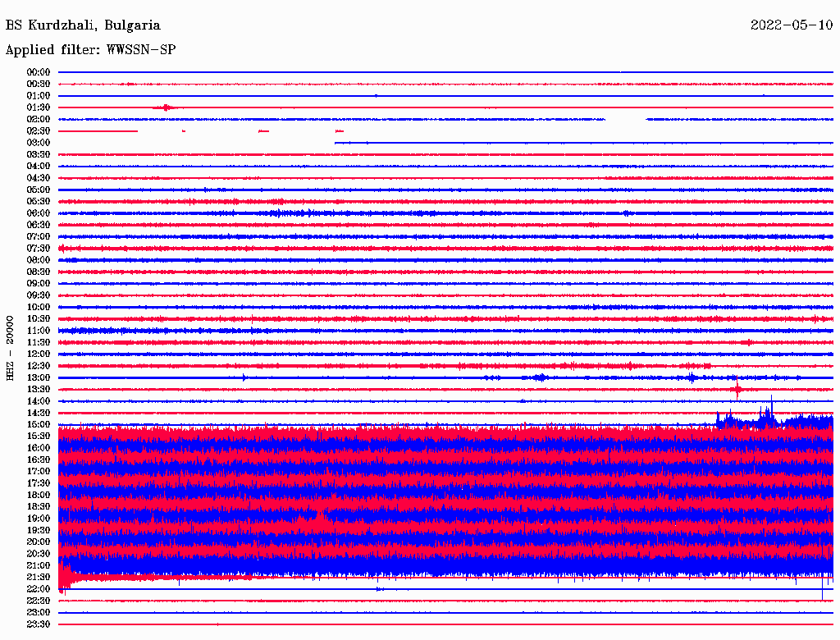Select the 15:00 time label
The height and width of the screenshot is (640, 840).
39,424
